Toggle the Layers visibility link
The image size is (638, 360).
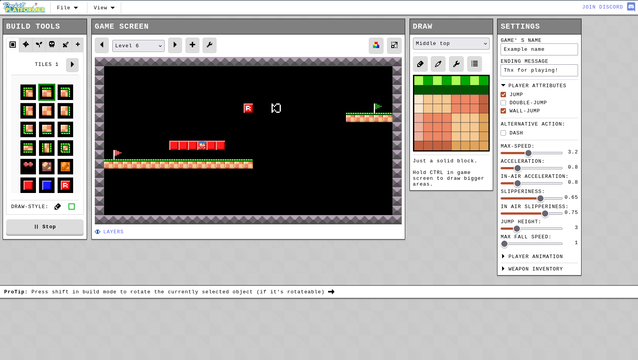pos(109,231)
